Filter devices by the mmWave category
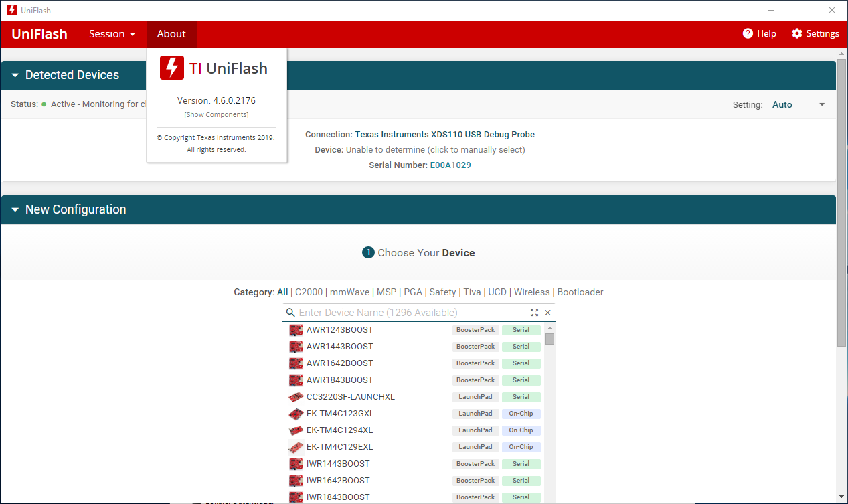 click(x=350, y=292)
